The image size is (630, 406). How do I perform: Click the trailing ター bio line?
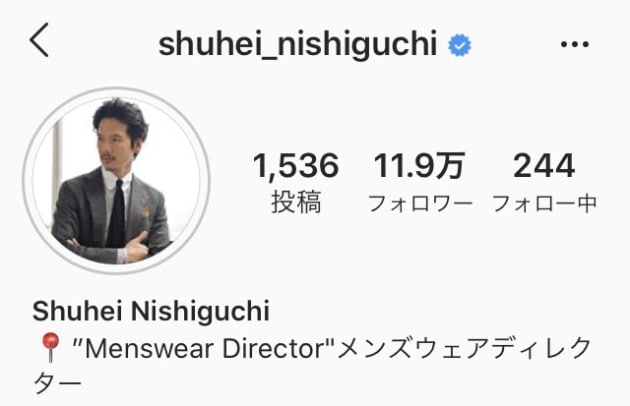[57, 385]
